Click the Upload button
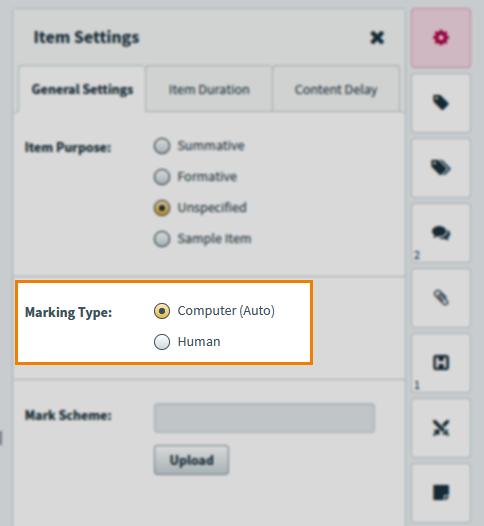The height and width of the screenshot is (526, 484). click(192, 460)
